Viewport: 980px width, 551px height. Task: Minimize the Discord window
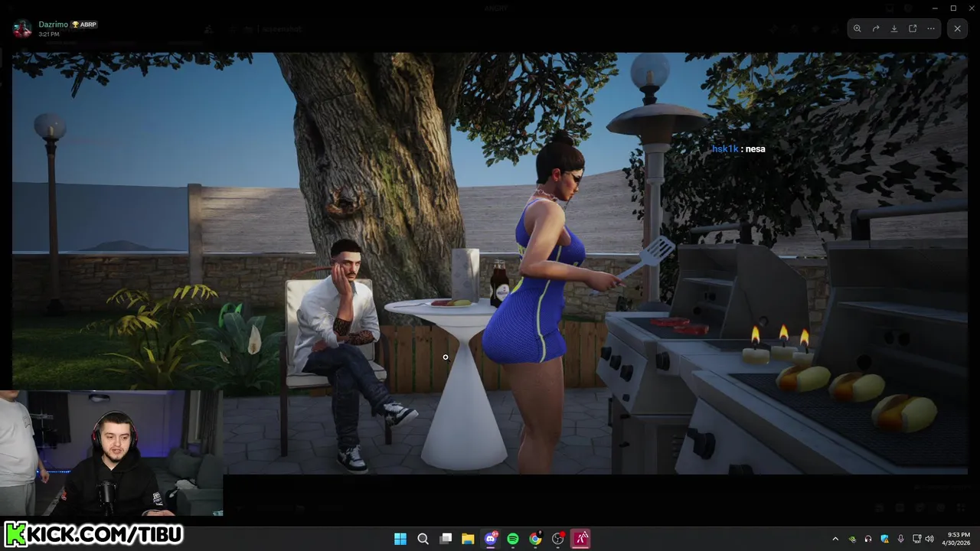pyautogui.click(x=935, y=8)
